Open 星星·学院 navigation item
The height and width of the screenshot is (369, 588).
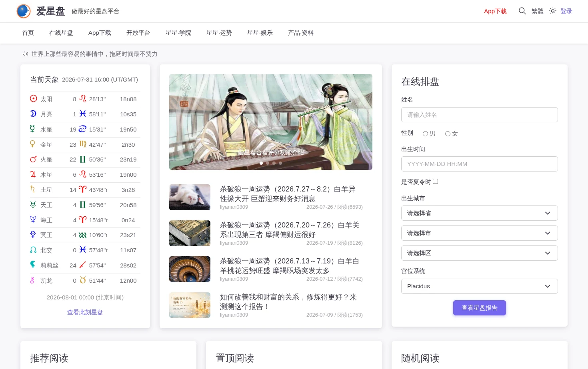click(x=178, y=33)
